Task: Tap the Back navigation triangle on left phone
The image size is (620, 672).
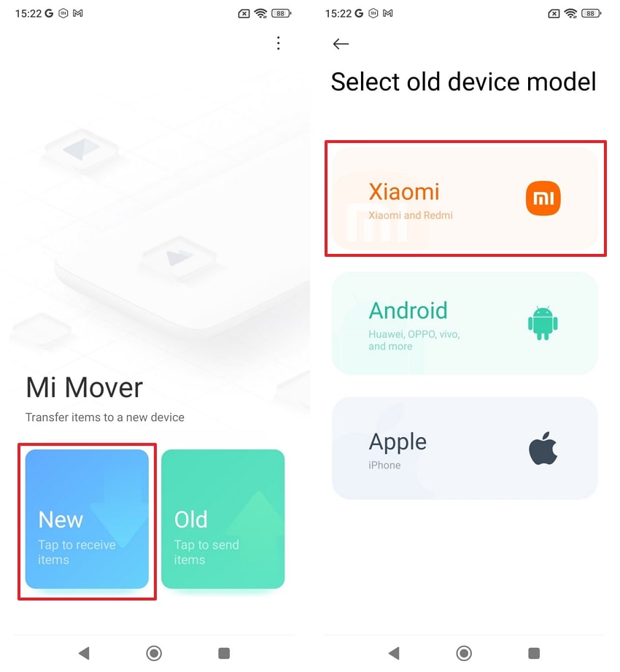Action: pos(84,653)
